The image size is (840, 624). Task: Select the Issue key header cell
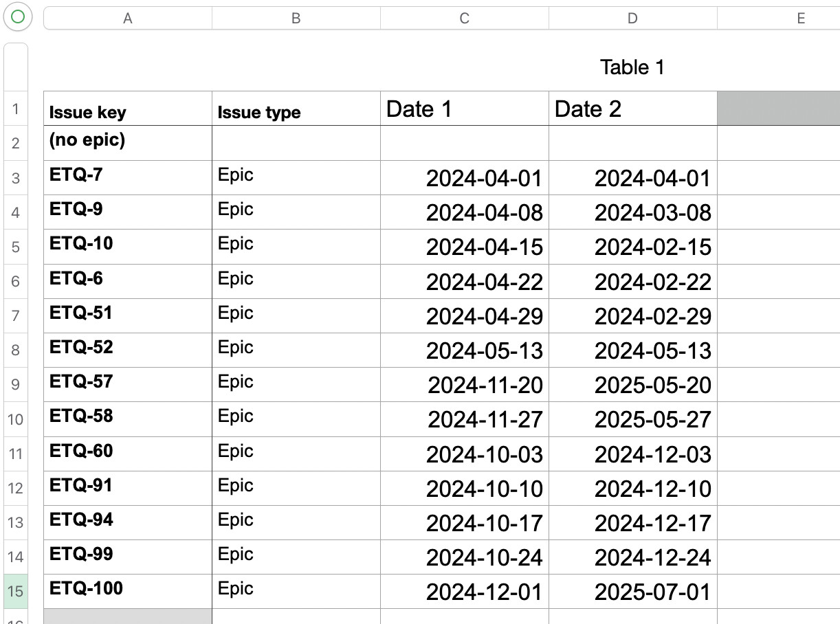(128, 109)
